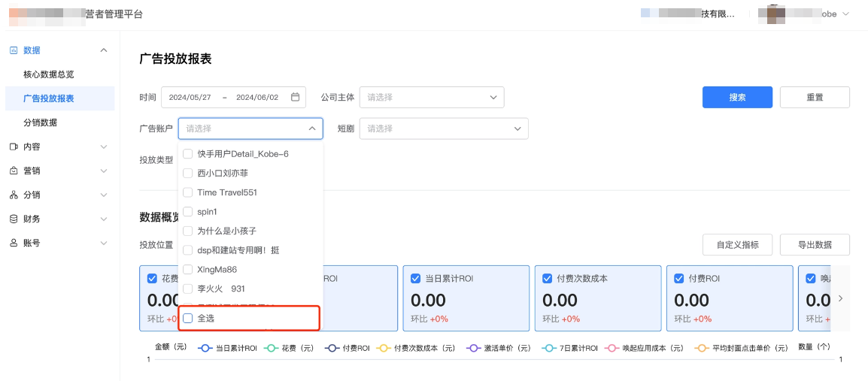Expand the 内容 sidebar section
The image size is (868, 381).
[x=104, y=147]
